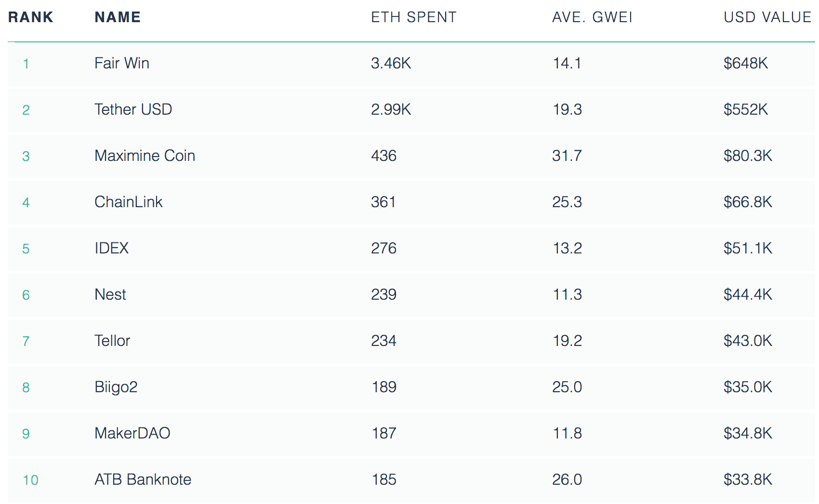Select the IDEX name
The image size is (819, 504).
tap(111, 248)
